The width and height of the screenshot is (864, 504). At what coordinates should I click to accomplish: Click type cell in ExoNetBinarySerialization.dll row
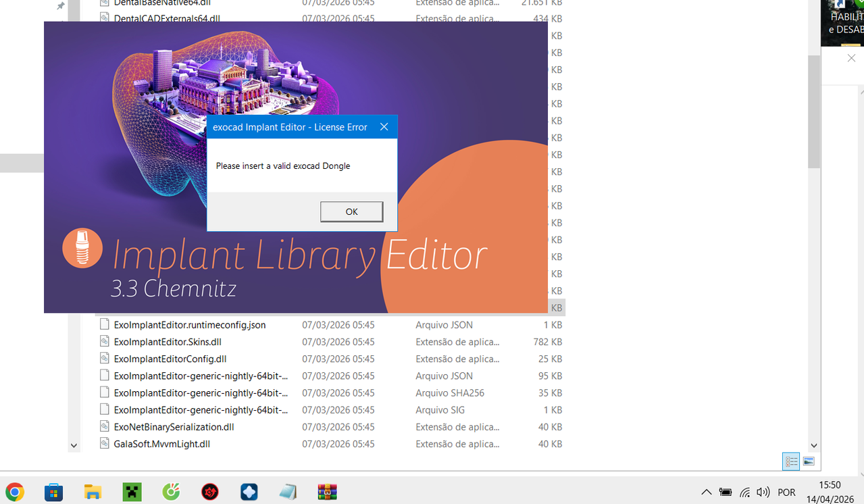[457, 427]
